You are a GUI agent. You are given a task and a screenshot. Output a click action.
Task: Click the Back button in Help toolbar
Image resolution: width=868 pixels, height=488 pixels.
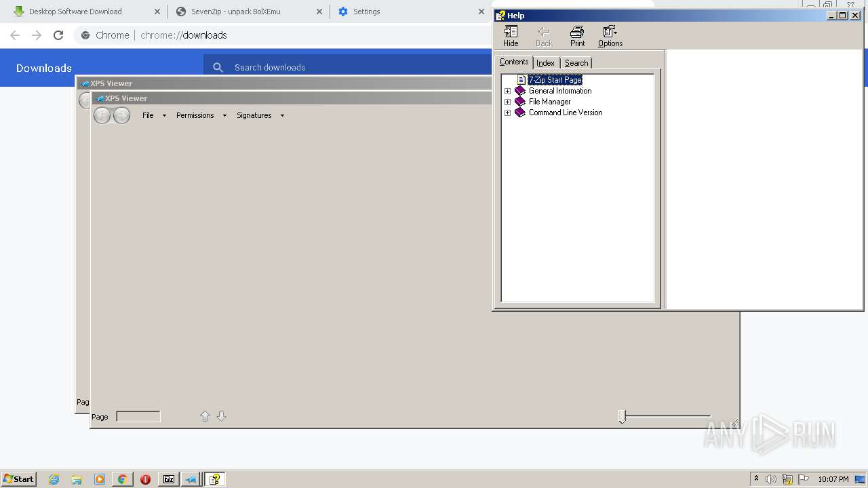click(544, 36)
